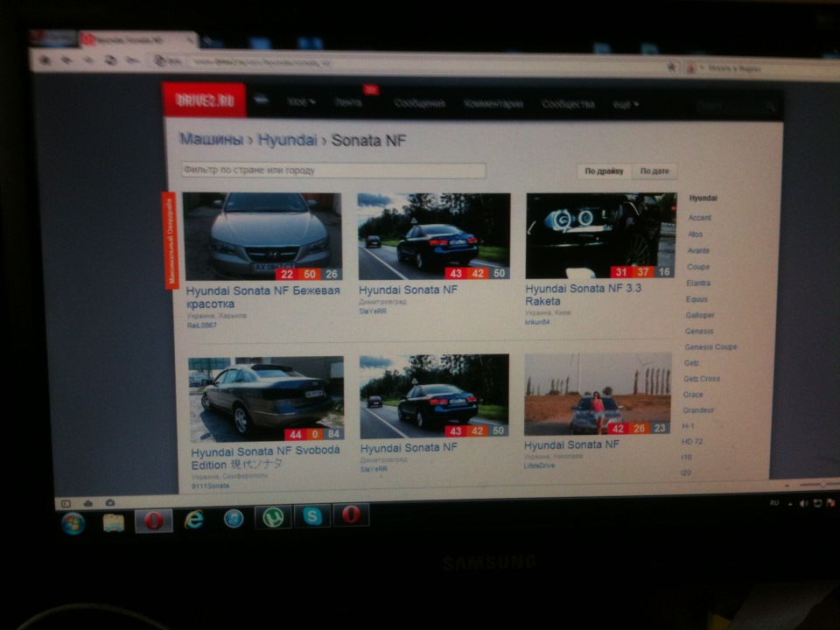The width and height of the screenshot is (840, 630).
Task: Select Atos in the model list
Action: pos(695,234)
